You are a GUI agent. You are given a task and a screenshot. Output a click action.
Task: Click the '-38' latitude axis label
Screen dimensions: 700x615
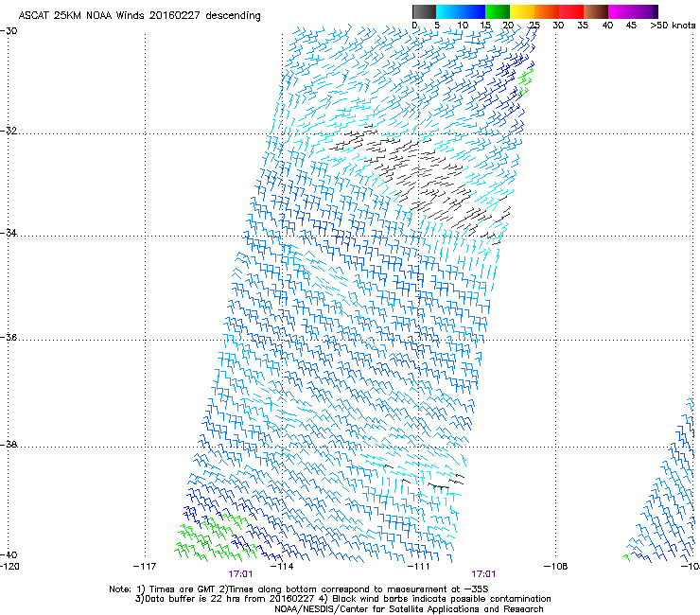click(x=9, y=445)
